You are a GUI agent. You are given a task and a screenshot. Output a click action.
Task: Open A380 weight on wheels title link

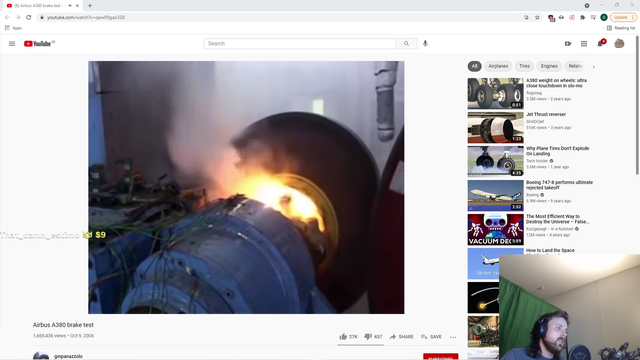(x=556, y=83)
